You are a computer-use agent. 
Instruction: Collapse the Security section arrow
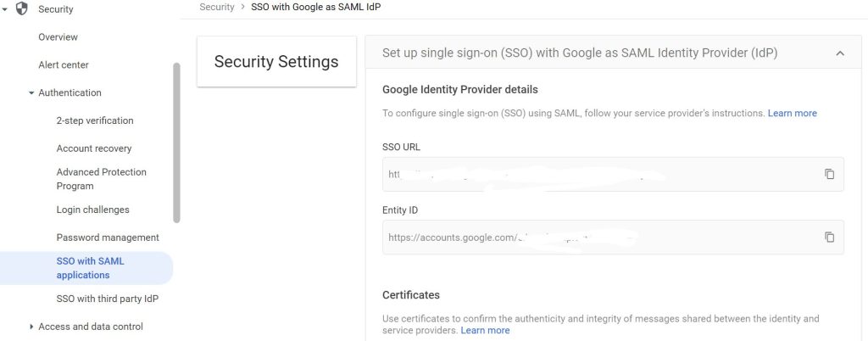5,9
